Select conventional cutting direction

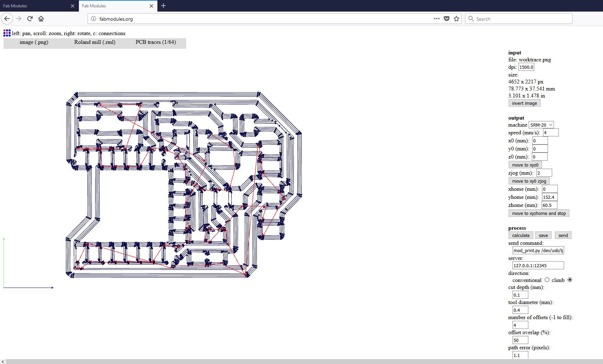coord(547,280)
